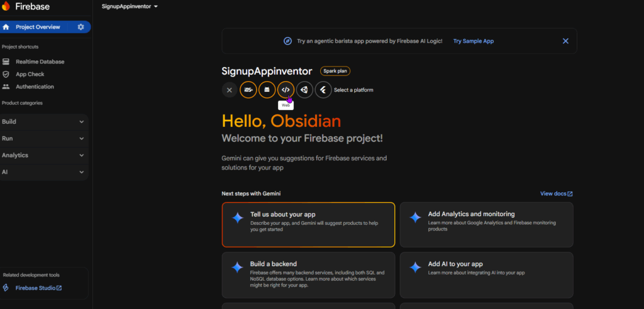
Task: Expand the AI category
Action: pos(44,171)
